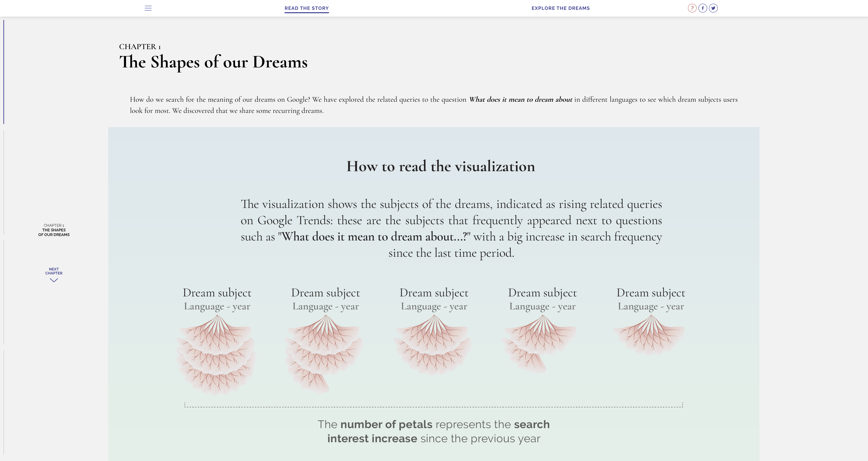Click the 'How to read the visualization' heading
The height and width of the screenshot is (461, 868).
(440, 166)
